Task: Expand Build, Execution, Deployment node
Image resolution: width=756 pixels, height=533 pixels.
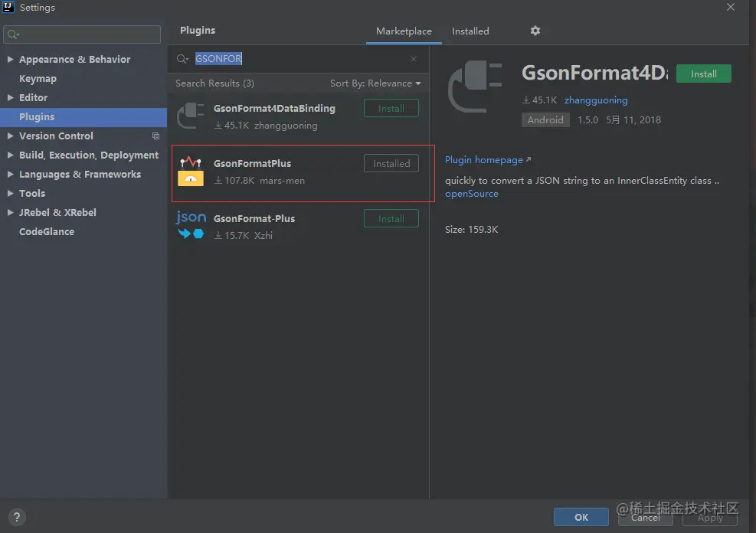Action: (x=10, y=155)
